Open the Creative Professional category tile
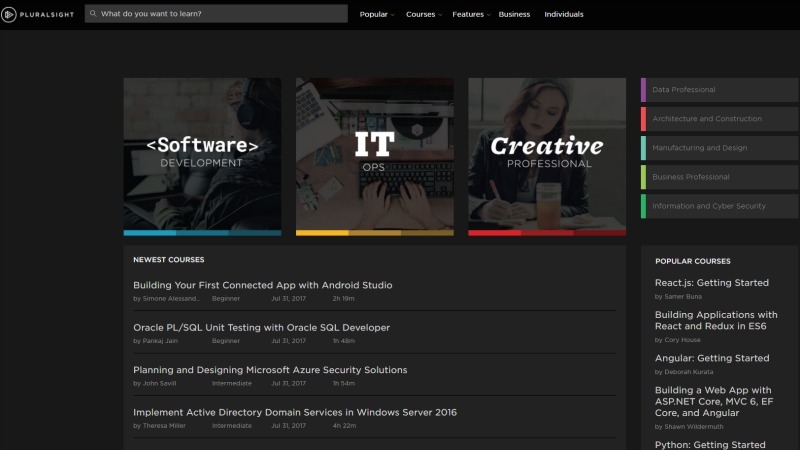 (547, 157)
